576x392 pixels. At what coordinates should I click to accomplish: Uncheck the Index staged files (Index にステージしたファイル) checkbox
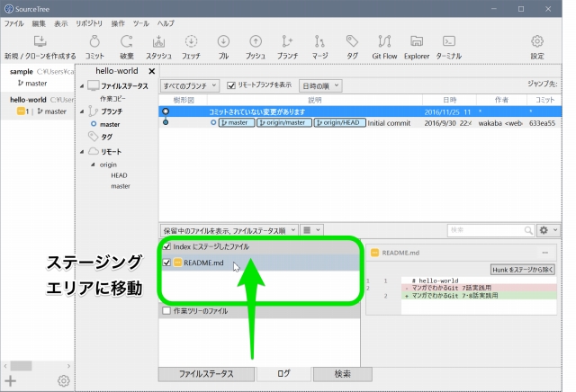pyautogui.click(x=166, y=246)
